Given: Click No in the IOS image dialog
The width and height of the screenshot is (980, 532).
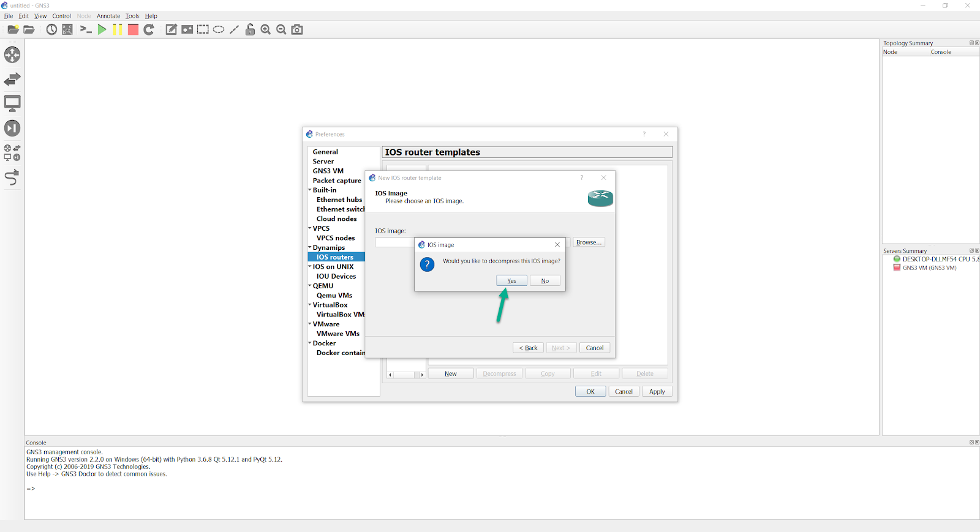Looking at the screenshot, I should click(x=545, y=280).
